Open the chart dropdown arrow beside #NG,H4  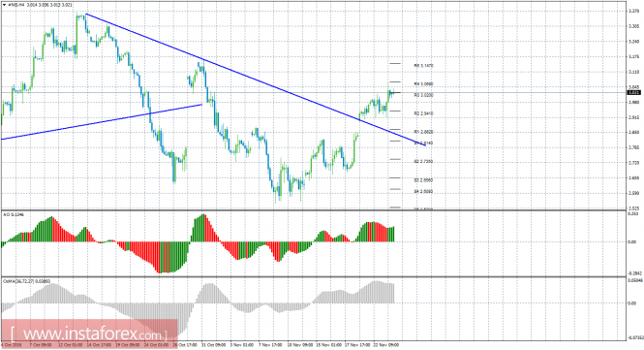[4, 6]
